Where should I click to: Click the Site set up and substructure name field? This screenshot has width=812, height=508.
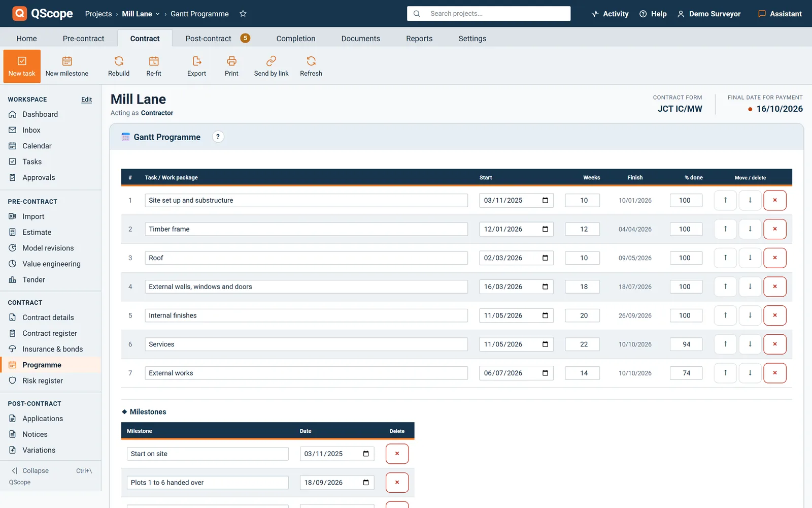coord(306,200)
